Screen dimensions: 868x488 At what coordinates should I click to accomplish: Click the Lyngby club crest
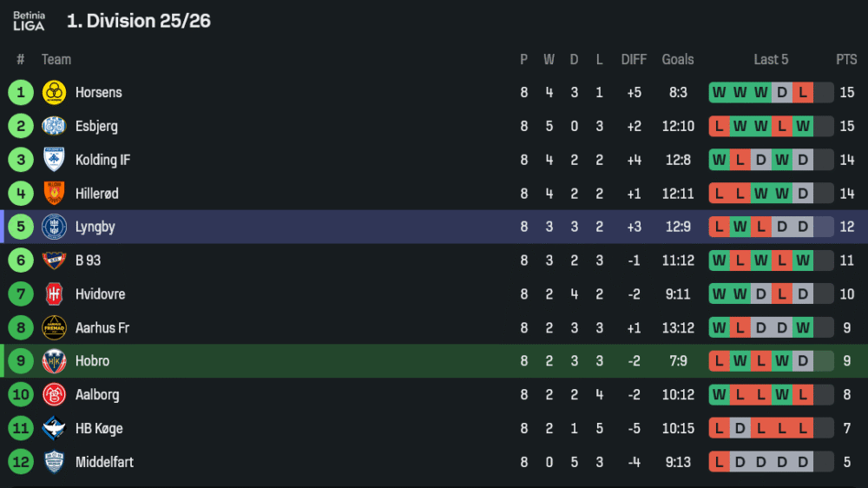(54, 227)
